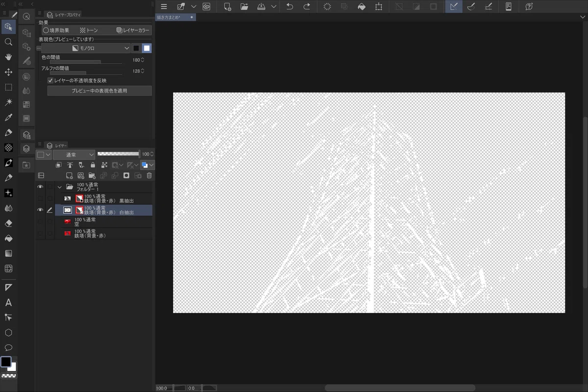588x392 pixels.
Task: Open モノクロ expression color dropdown
Action: tap(86, 48)
